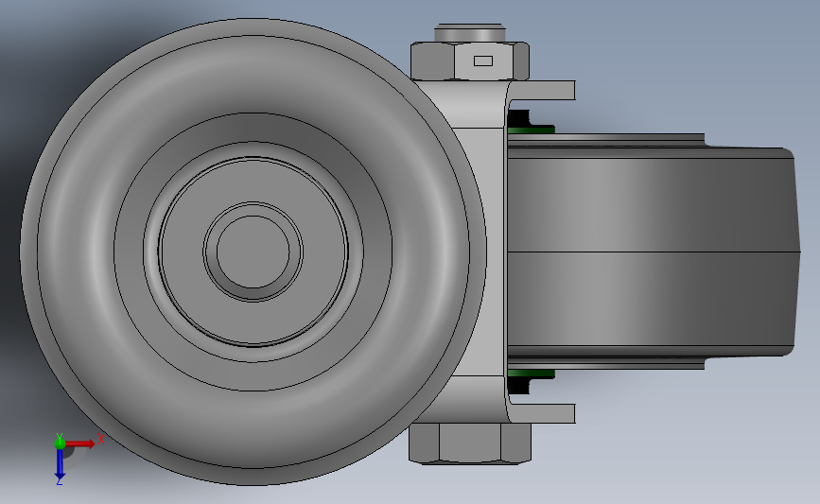Select the bolt end protruding above the top nut
Viewport: 820px width, 504px height.
470,32
